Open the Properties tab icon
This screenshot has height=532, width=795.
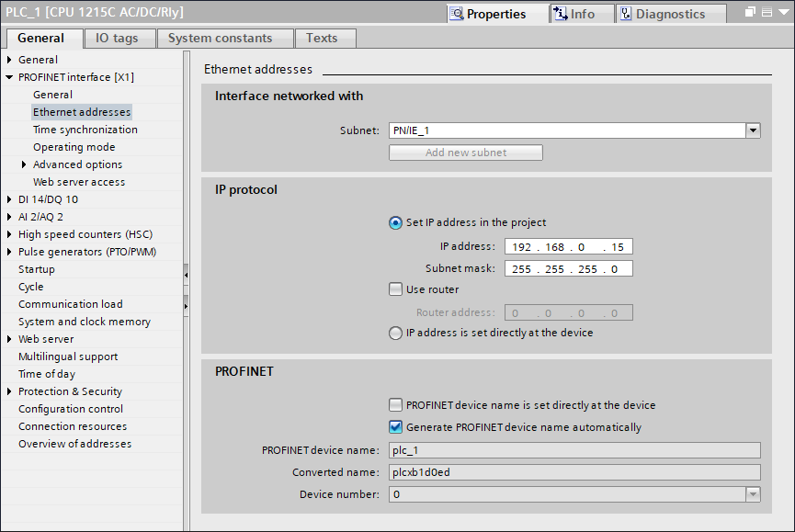click(x=457, y=14)
